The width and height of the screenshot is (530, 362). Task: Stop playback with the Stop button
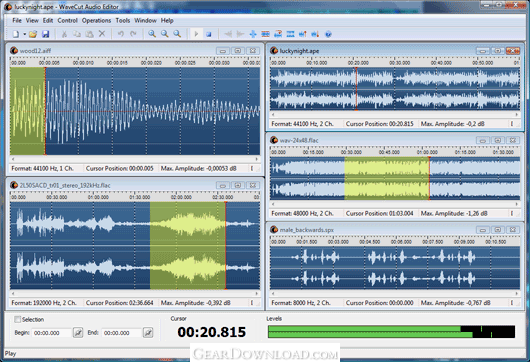[209, 34]
